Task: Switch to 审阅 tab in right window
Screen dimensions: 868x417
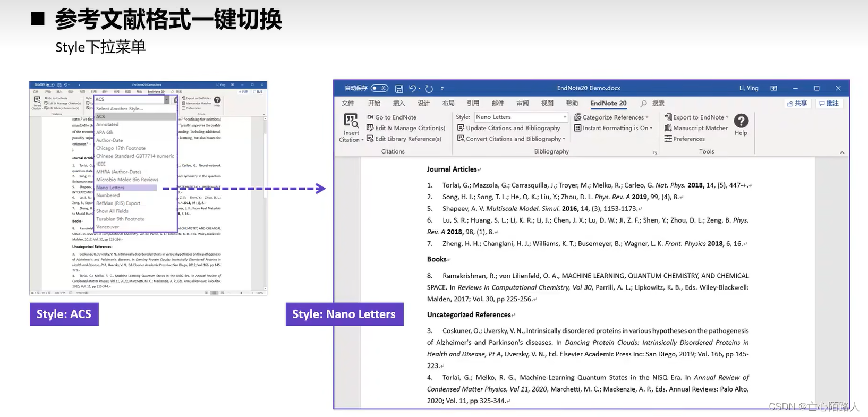Action: pos(523,104)
